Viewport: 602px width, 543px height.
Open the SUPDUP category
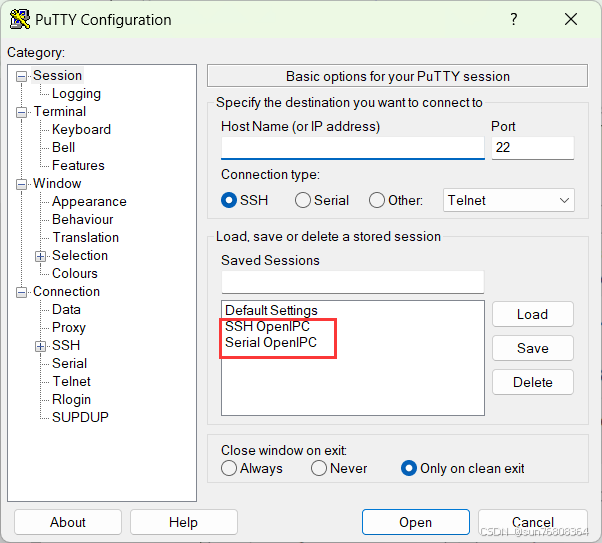(x=80, y=417)
